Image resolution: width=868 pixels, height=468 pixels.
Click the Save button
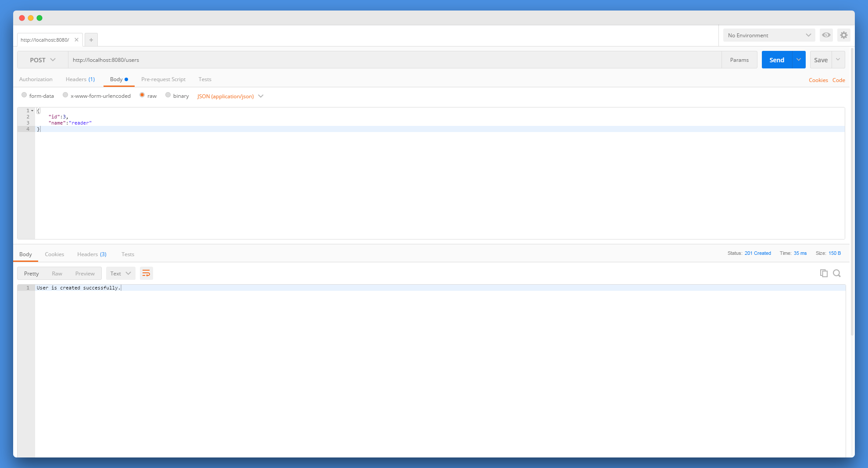[821, 60]
